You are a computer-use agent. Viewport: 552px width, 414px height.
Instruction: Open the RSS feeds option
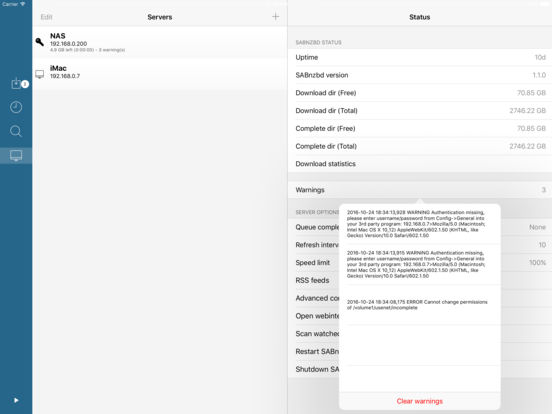coord(312,280)
